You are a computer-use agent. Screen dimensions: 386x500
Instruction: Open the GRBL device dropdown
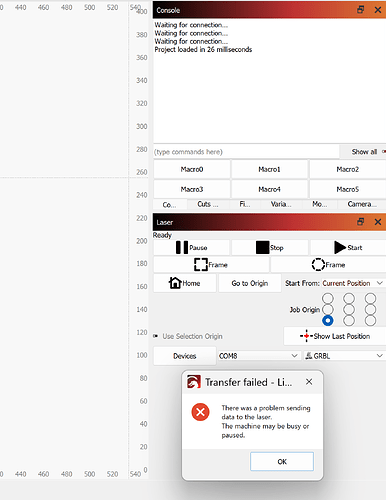pyautogui.click(x=344, y=356)
